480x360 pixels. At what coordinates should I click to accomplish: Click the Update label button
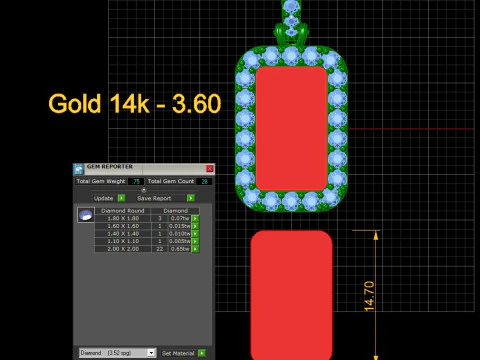(x=104, y=198)
